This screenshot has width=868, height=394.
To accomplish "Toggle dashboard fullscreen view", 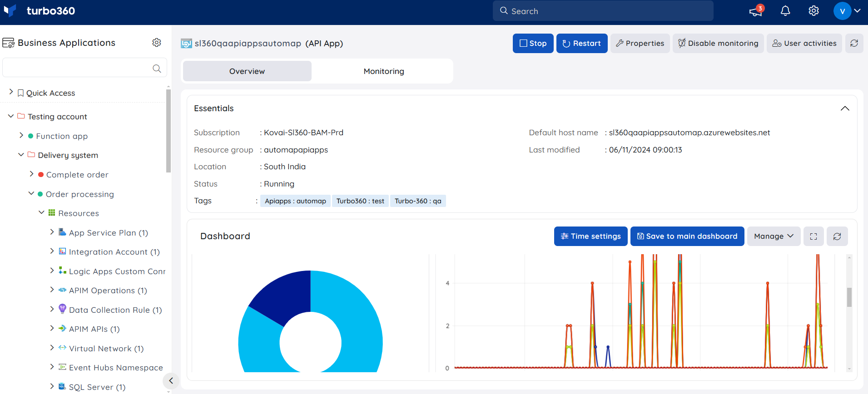I will coord(813,236).
